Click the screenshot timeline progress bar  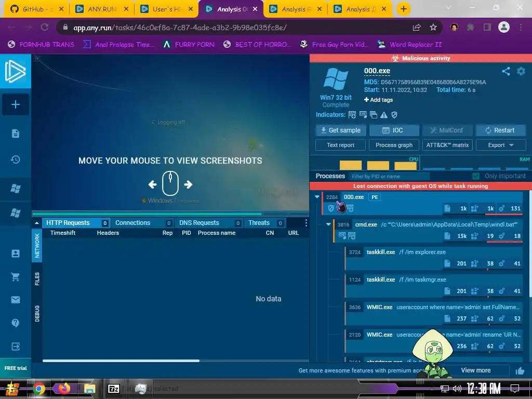[x=170, y=214]
